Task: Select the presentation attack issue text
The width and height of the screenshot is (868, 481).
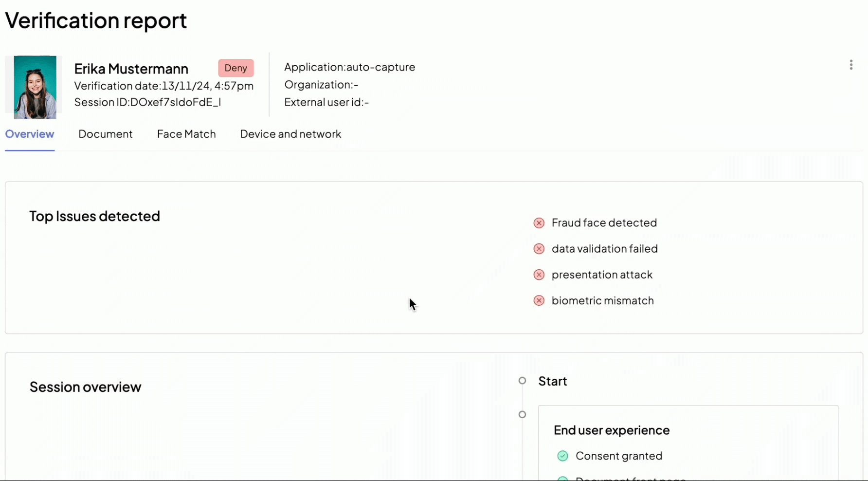Action: tap(602, 275)
